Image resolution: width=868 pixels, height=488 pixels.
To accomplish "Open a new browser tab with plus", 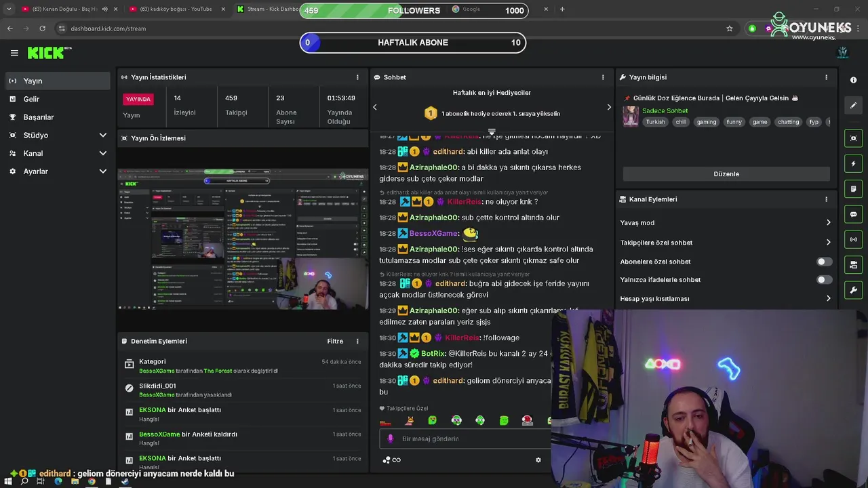I will 562,9.
